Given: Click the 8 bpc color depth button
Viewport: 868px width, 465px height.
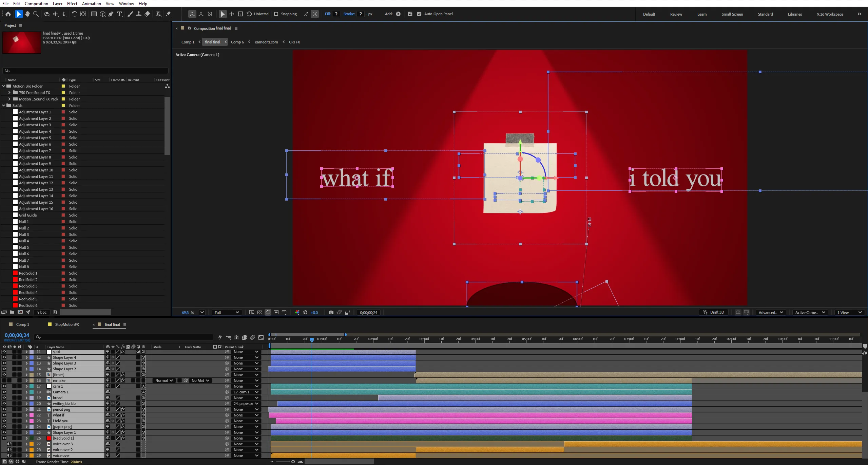Looking at the screenshot, I should click(42, 312).
